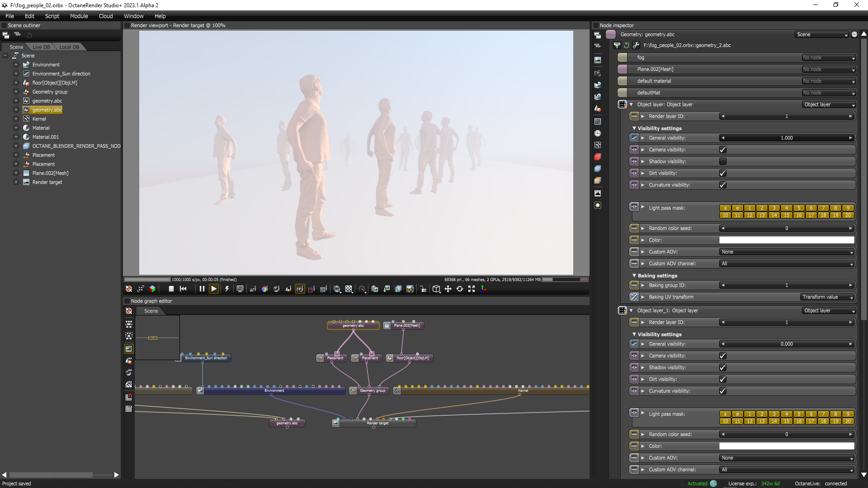This screenshot has height=488, width=868.
Task: Click the stop render button
Action: point(171,289)
